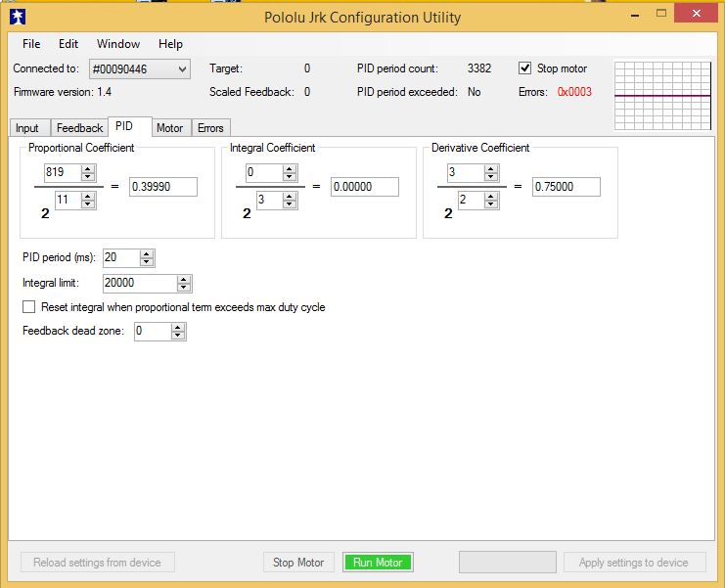
Task: Click the derivative result field 0.75000
Action: coord(566,187)
